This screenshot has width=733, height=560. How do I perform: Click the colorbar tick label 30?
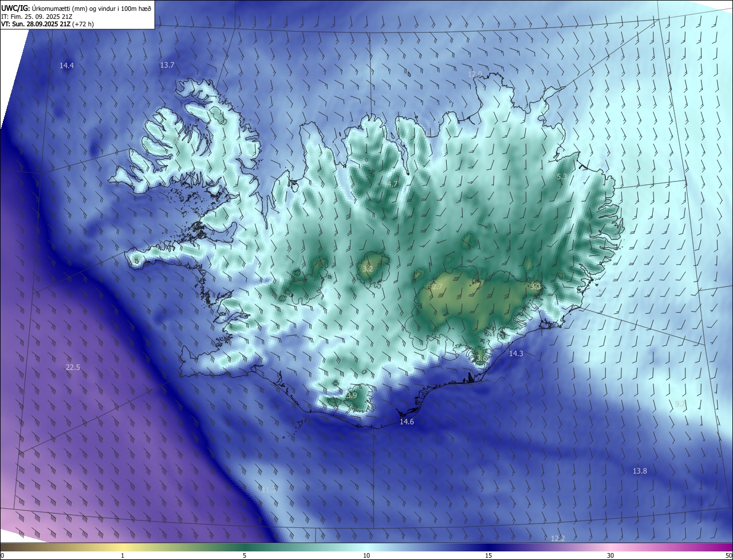[610, 556]
